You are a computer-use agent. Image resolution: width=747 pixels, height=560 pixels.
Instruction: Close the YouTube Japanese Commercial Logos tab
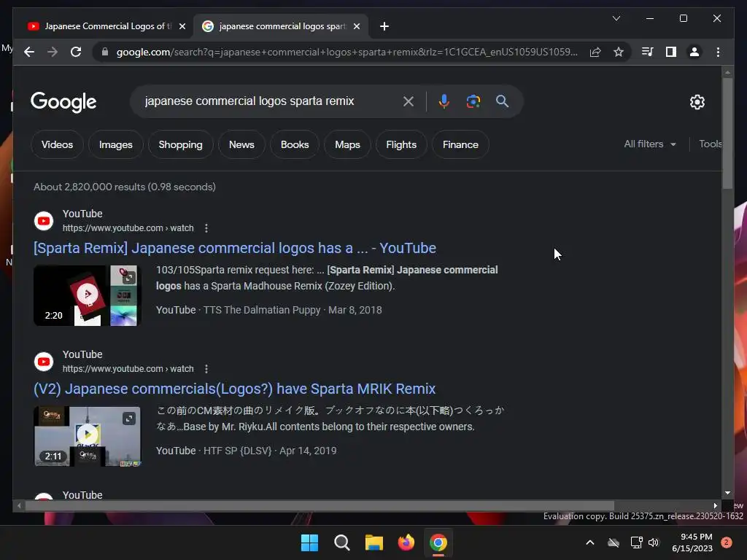click(x=182, y=26)
